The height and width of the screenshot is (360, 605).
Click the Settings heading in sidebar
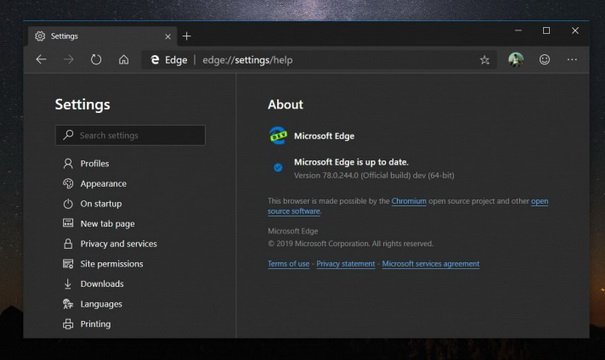click(83, 105)
